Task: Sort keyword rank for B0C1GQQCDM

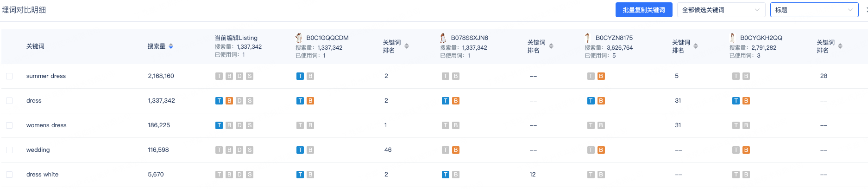Action: (x=407, y=46)
